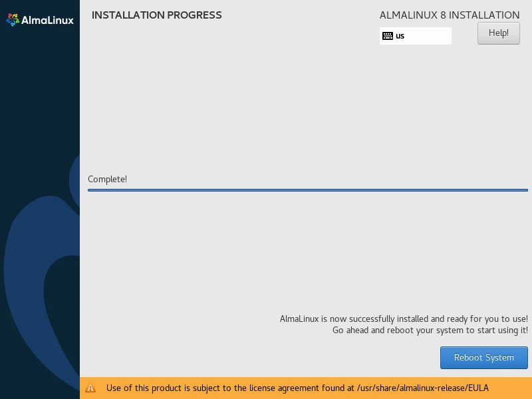
Task: Click the warning triangle icon in license bar
Action: tap(90, 388)
